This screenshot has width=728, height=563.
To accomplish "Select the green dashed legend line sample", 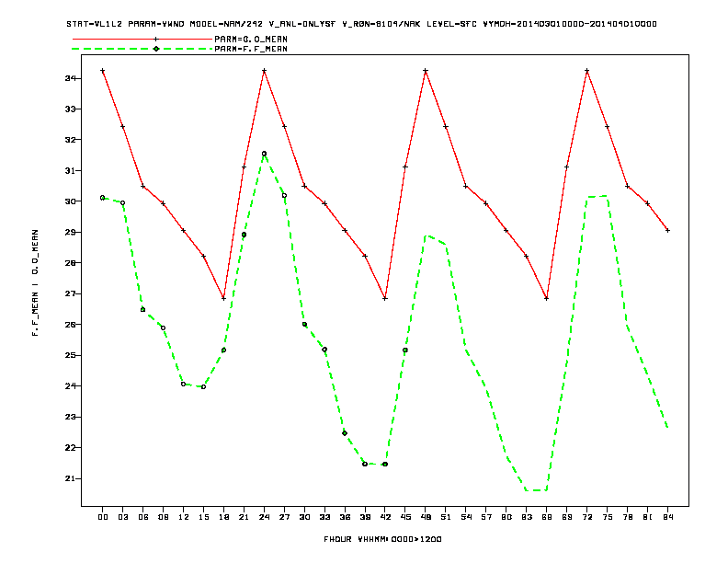I will [x=142, y=49].
